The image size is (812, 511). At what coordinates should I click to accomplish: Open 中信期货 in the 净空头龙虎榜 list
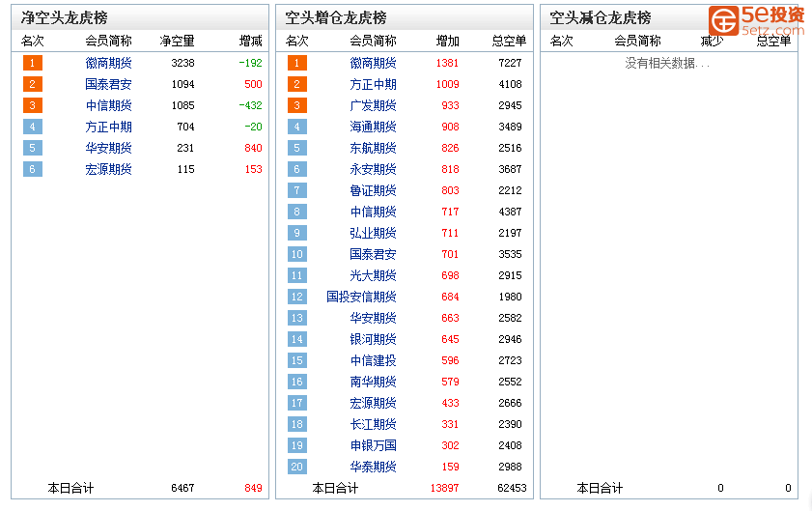pos(108,105)
